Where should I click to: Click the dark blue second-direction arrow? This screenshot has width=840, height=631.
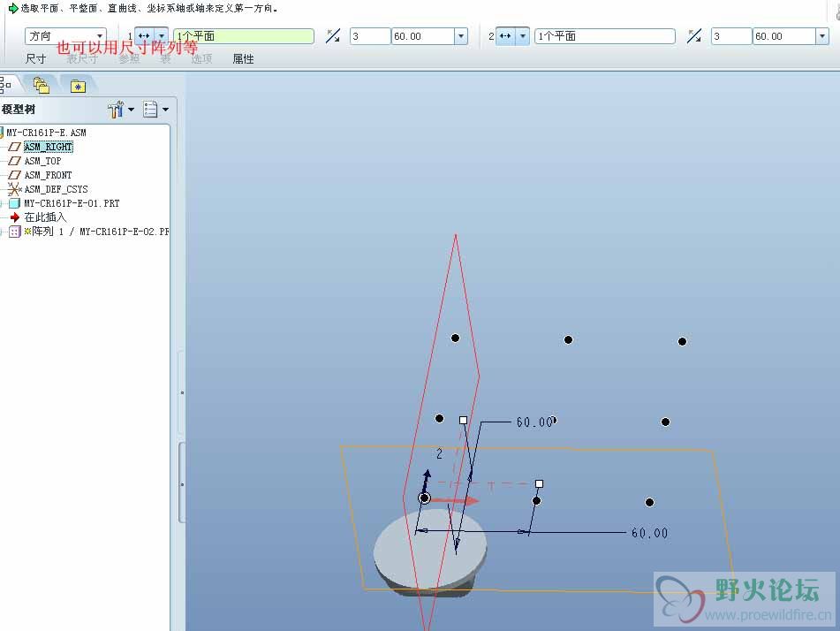tap(426, 482)
